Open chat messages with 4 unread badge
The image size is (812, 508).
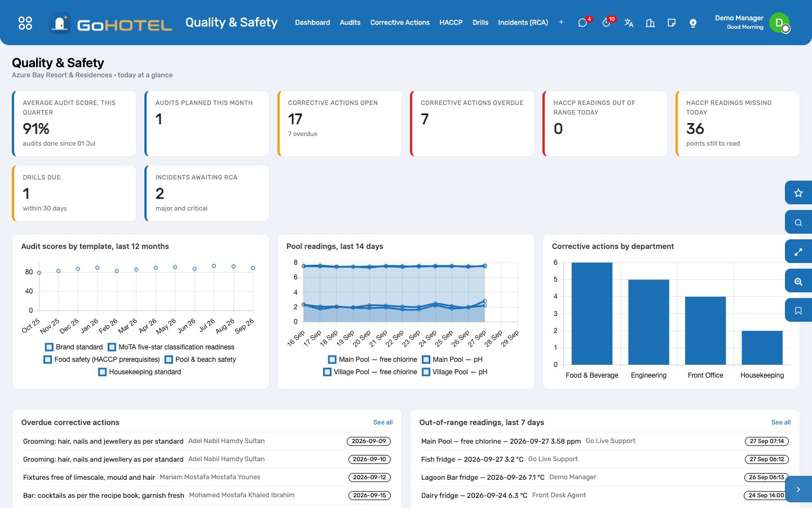[582, 23]
